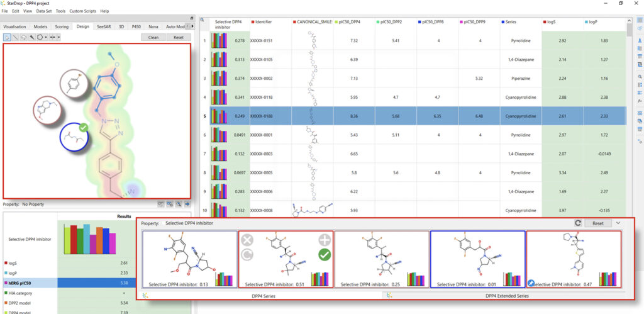This screenshot has height=314, width=644.
Task: Click the grey X icon on second compound card
Action: 247,240
